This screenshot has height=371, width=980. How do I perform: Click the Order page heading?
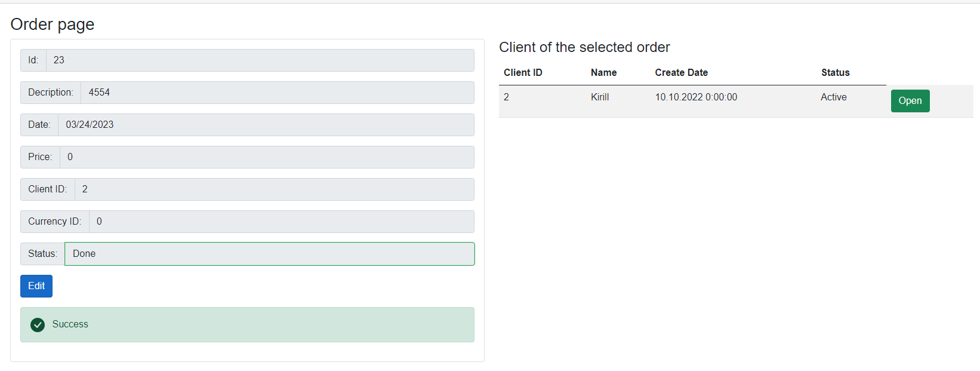point(53,24)
